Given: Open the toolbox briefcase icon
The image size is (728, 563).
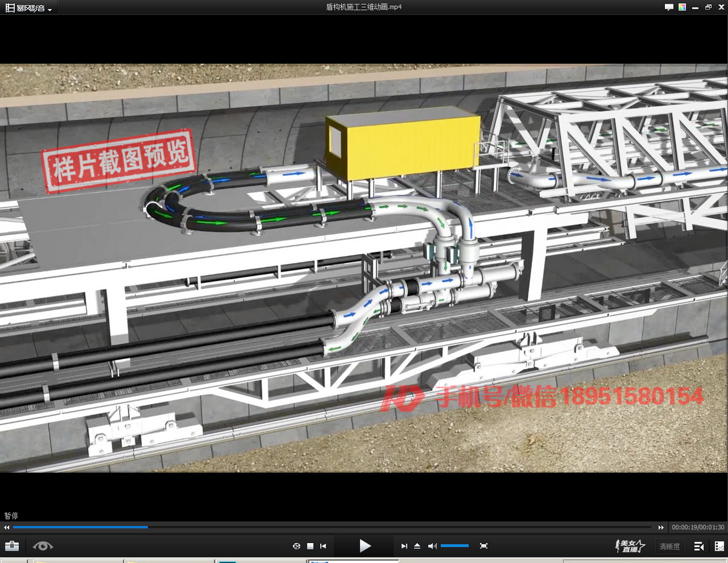Looking at the screenshot, I should coord(12,546).
